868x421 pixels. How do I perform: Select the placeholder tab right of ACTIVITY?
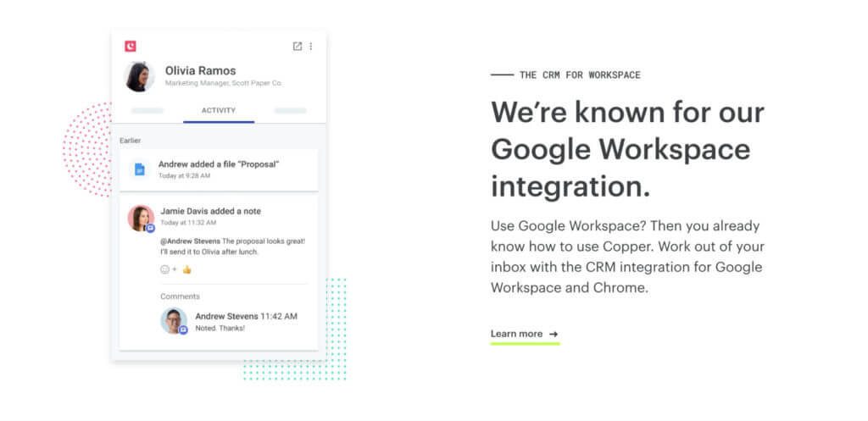tap(291, 111)
